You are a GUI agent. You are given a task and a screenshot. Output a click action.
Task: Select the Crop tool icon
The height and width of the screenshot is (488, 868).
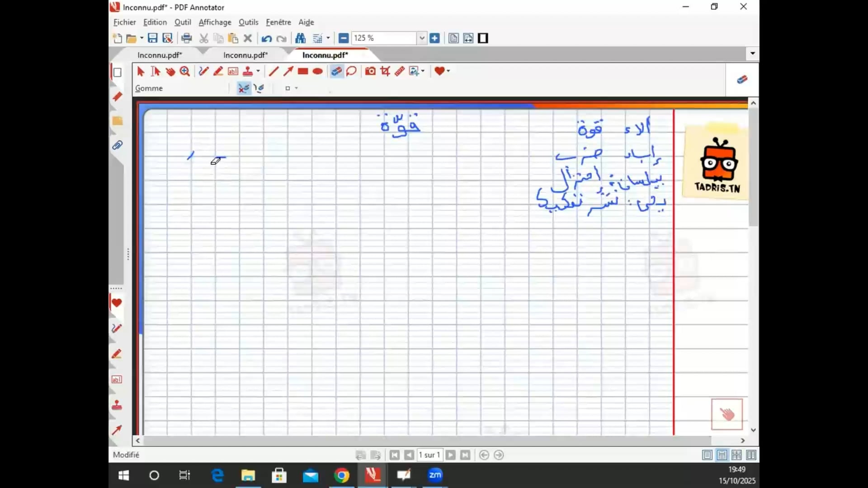(x=385, y=71)
